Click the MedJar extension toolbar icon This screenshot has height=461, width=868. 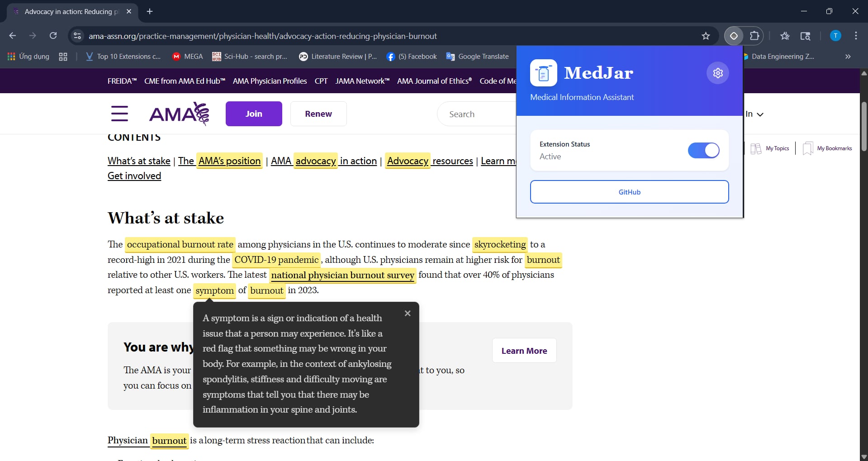tap(734, 36)
